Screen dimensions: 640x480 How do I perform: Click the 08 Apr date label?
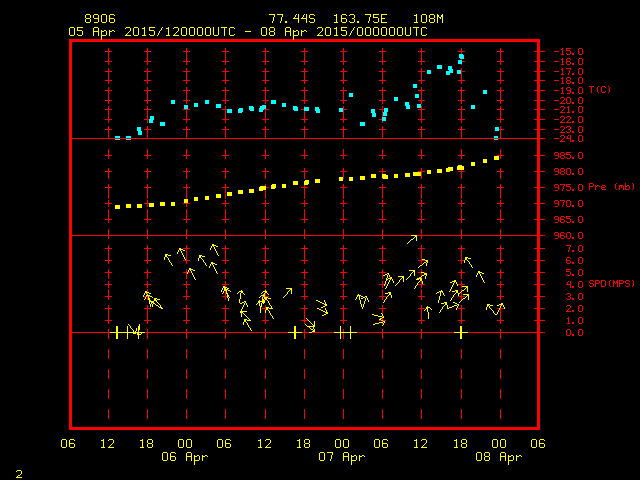pos(499,457)
